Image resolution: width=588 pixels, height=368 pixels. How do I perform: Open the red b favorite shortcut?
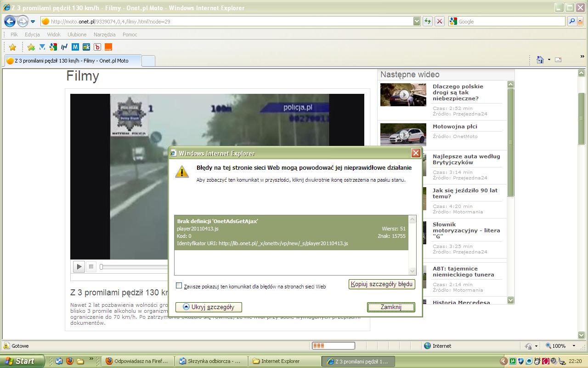click(x=97, y=47)
